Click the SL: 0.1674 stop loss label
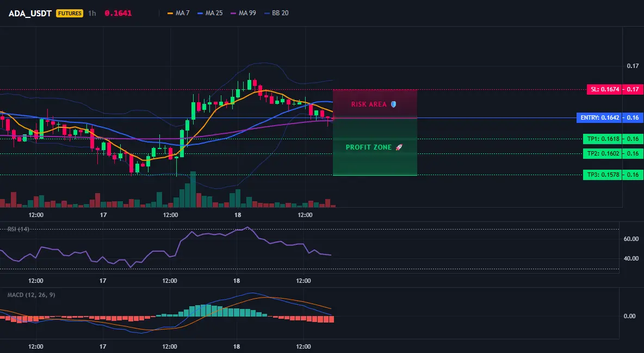Image resolution: width=644 pixels, height=353 pixels. coord(604,89)
